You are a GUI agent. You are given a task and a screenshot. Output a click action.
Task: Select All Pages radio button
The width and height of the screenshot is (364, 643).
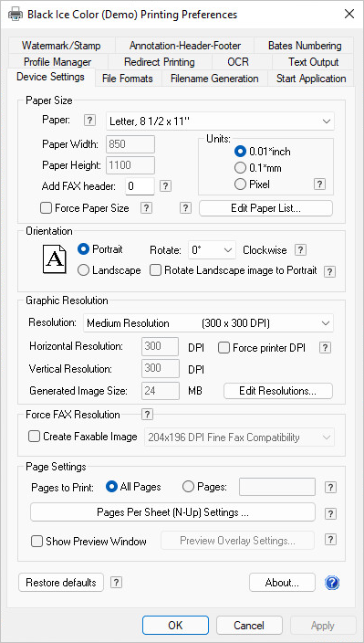pos(112,487)
